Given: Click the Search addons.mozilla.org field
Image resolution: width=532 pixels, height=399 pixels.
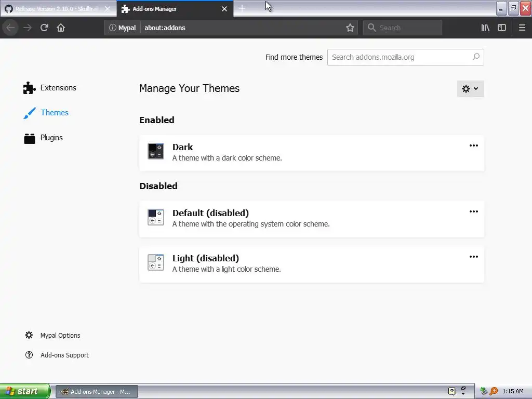Looking at the screenshot, I should click(405, 57).
